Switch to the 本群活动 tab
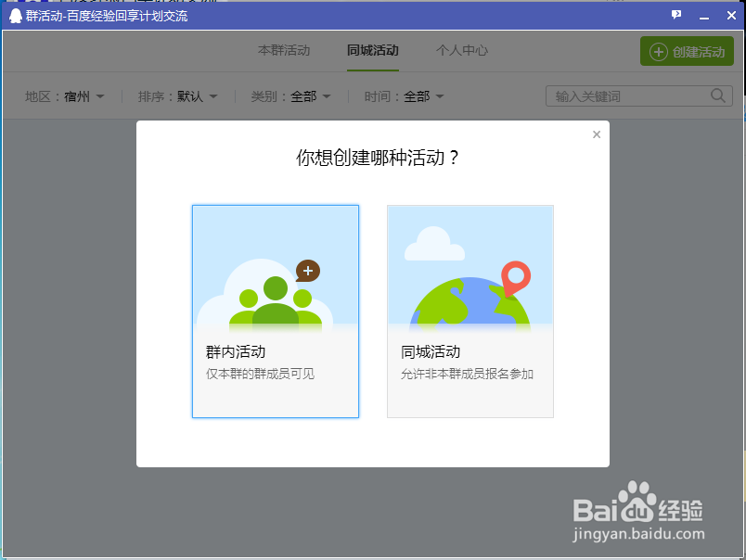This screenshot has height=560, width=746. click(283, 51)
